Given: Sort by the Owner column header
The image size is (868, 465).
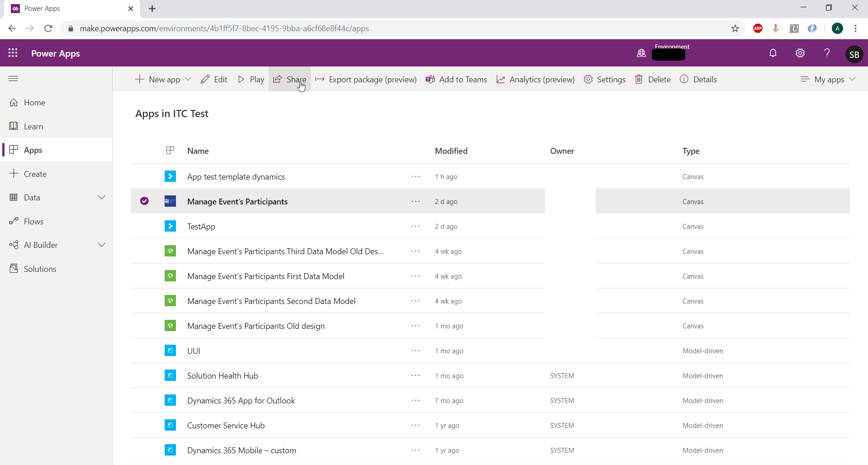Looking at the screenshot, I should coord(562,151).
